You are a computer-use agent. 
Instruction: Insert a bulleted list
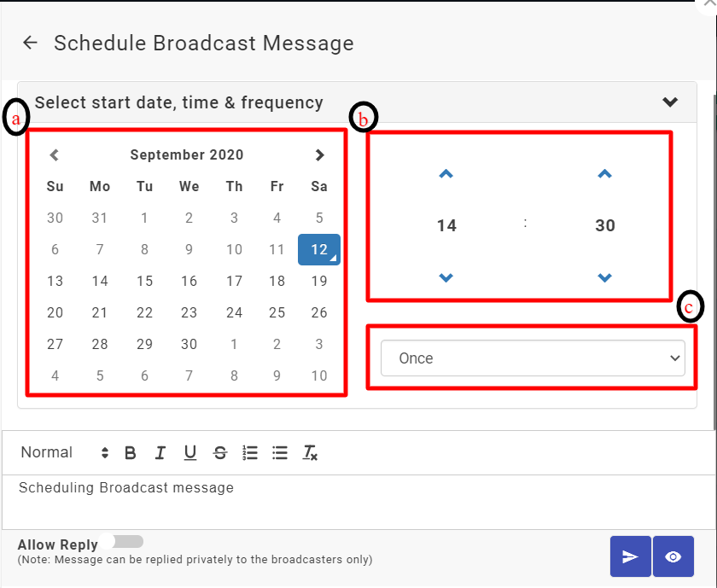(280, 452)
